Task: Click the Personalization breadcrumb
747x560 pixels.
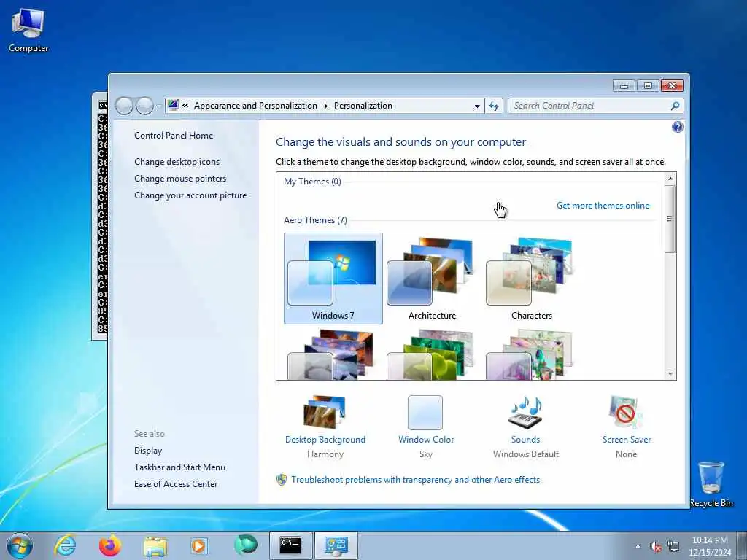Action: [x=363, y=106]
